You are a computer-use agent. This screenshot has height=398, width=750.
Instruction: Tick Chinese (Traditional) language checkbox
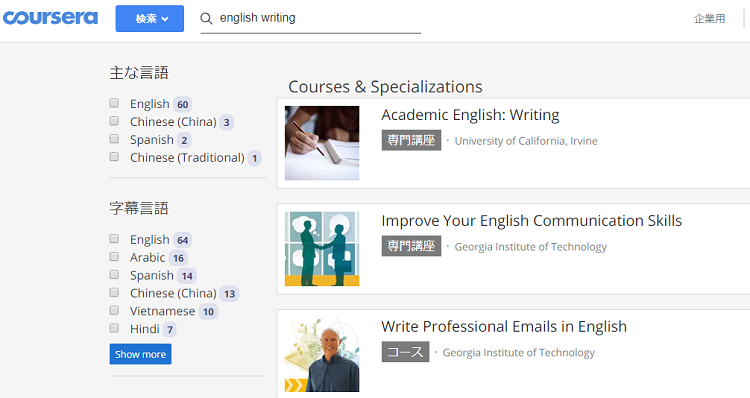[x=114, y=156]
